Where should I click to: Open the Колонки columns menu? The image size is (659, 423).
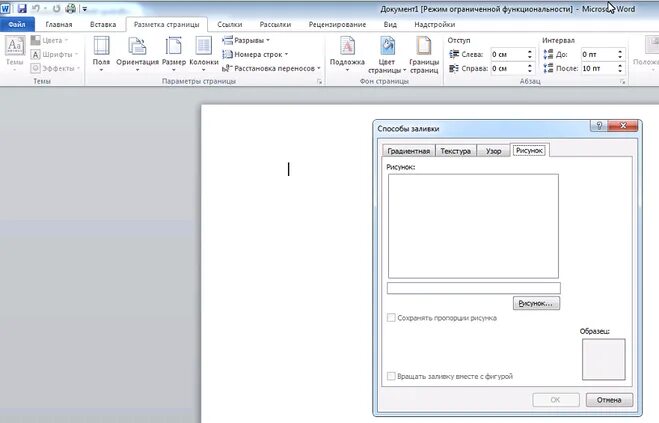click(x=204, y=53)
